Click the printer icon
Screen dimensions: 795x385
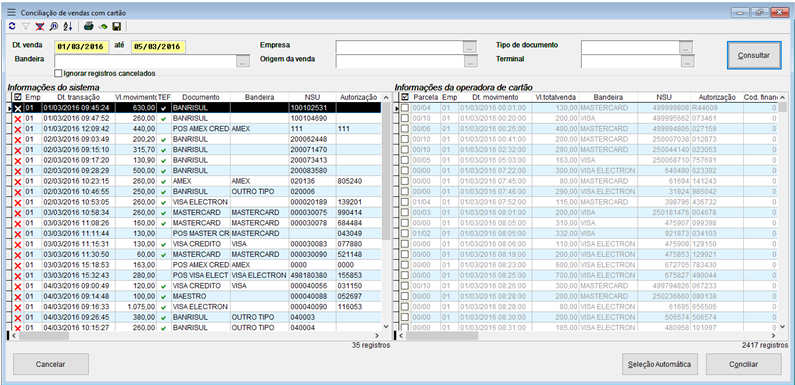pos(89,26)
